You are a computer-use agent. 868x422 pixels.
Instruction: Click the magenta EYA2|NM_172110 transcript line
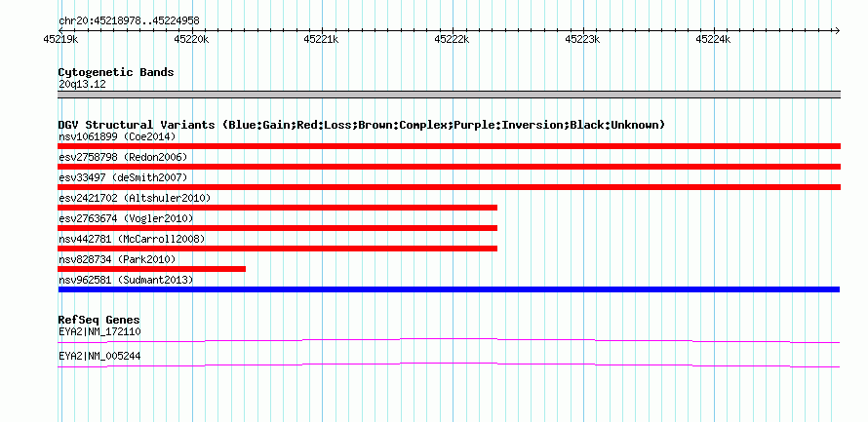pos(449,340)
